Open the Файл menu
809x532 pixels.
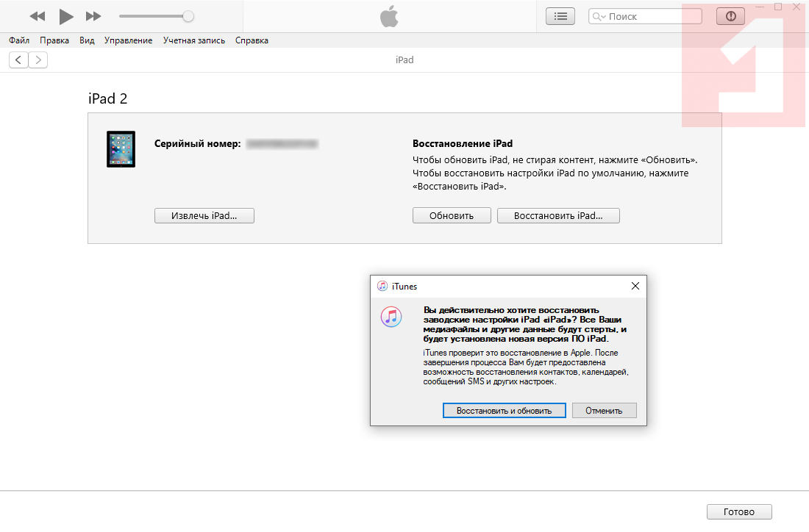[x=19, y=40]
